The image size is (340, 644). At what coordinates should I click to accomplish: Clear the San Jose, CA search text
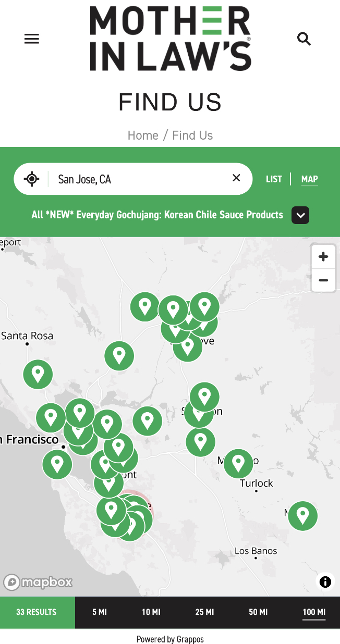236,178
